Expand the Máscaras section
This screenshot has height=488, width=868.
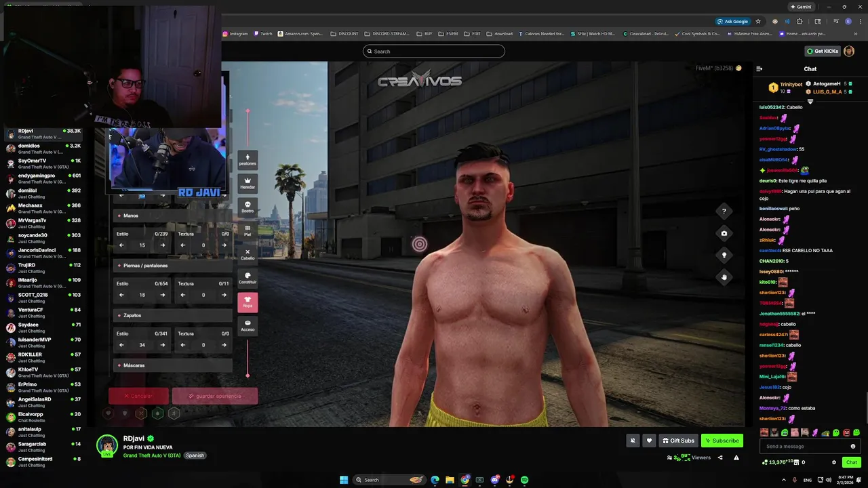pyautogui.click(x=173, y=365)
